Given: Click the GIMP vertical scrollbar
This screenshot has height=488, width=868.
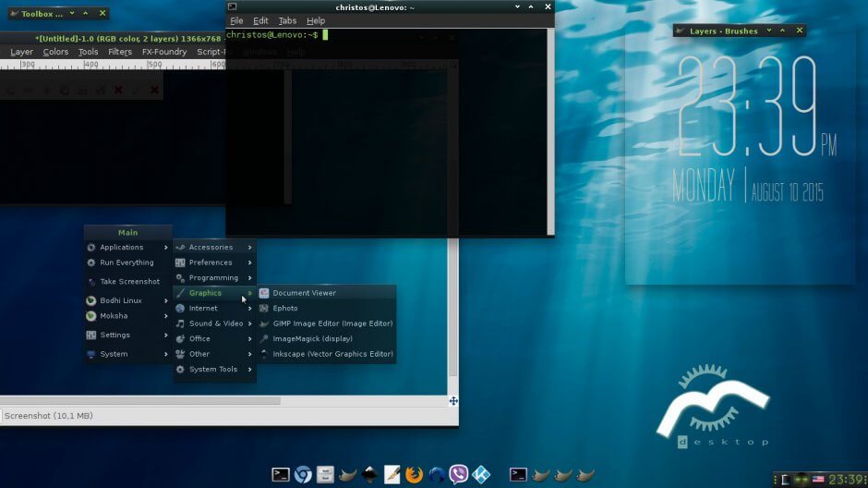Looking at the screenshot, I should pos(452,308).
